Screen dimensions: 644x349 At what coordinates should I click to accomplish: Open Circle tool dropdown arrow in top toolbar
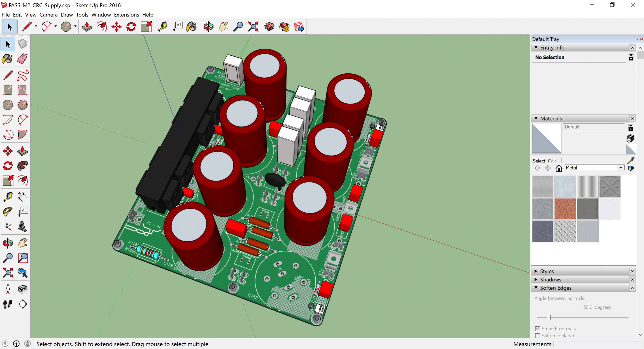pyautogui.click(x=75, y=26)
